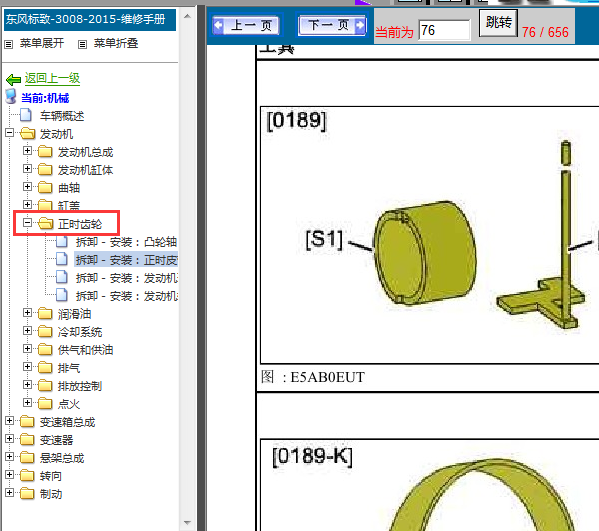Expand the 发动机缸体 node
The width and height of the screenshot is (599, 531).
coord(27,169)
